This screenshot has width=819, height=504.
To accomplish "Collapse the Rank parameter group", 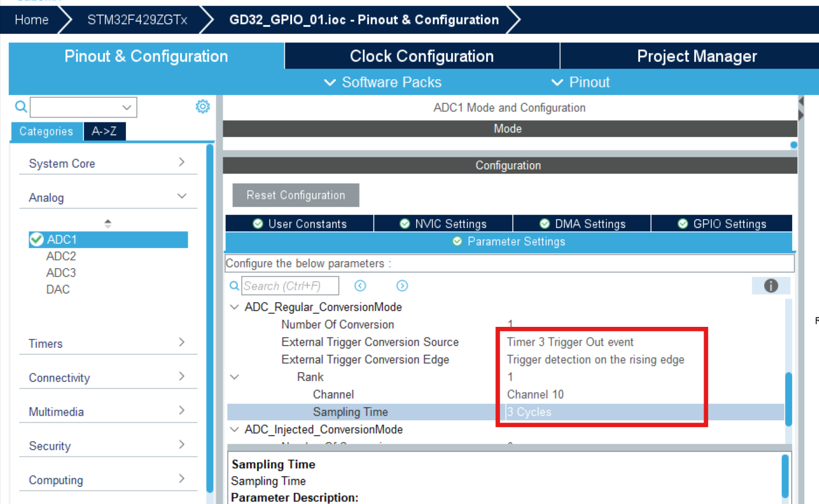I will click(234, 377).
